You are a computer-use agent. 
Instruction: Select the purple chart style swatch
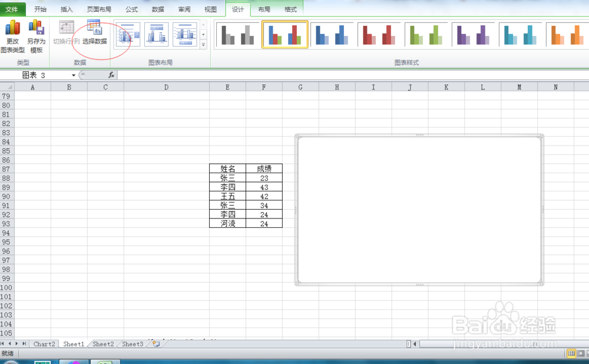473,35
